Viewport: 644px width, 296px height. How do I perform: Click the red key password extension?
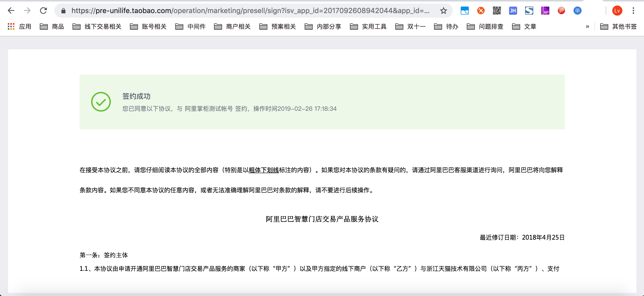coord(561,11)
